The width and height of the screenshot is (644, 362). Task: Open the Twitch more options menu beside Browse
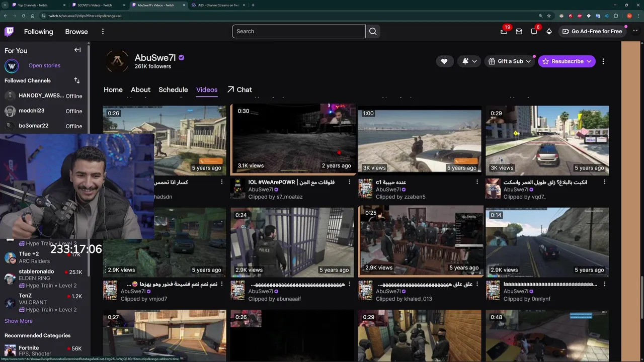(x=103, y=31)
